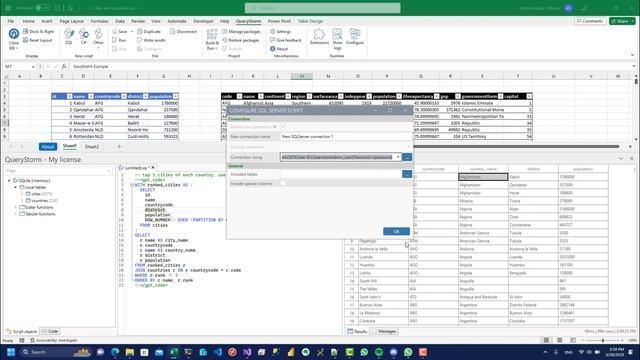The width and height of the screenshot is (640, 360).
Task: Click the Filter box in object explorer
Action: [x=58, y=171]
